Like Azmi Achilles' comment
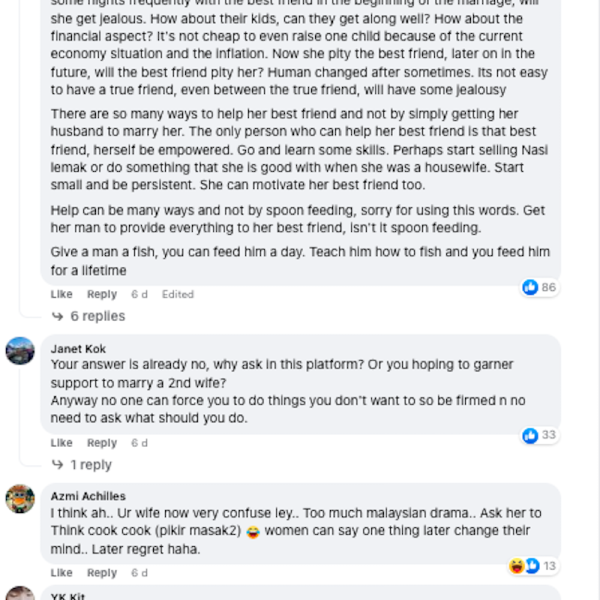 coord(61,572)
